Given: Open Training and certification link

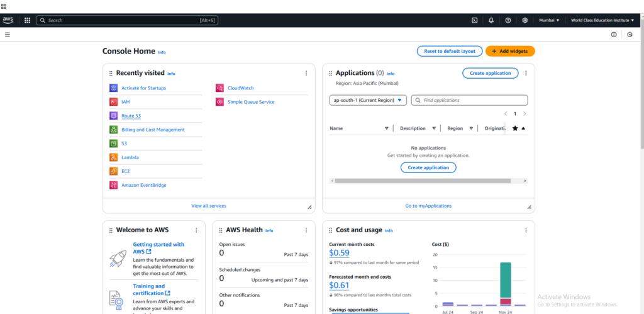Looking at the screenshot, I should coord(152,289).
